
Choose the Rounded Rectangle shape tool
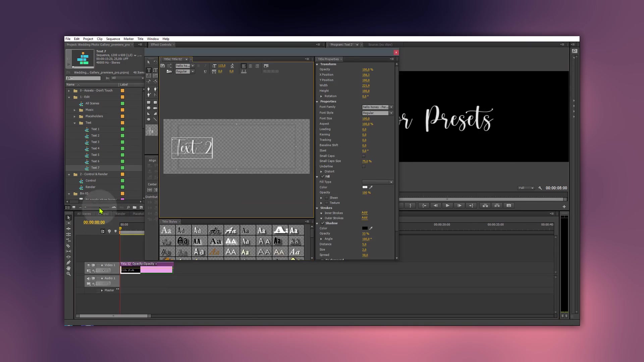(x=155, y=103)
